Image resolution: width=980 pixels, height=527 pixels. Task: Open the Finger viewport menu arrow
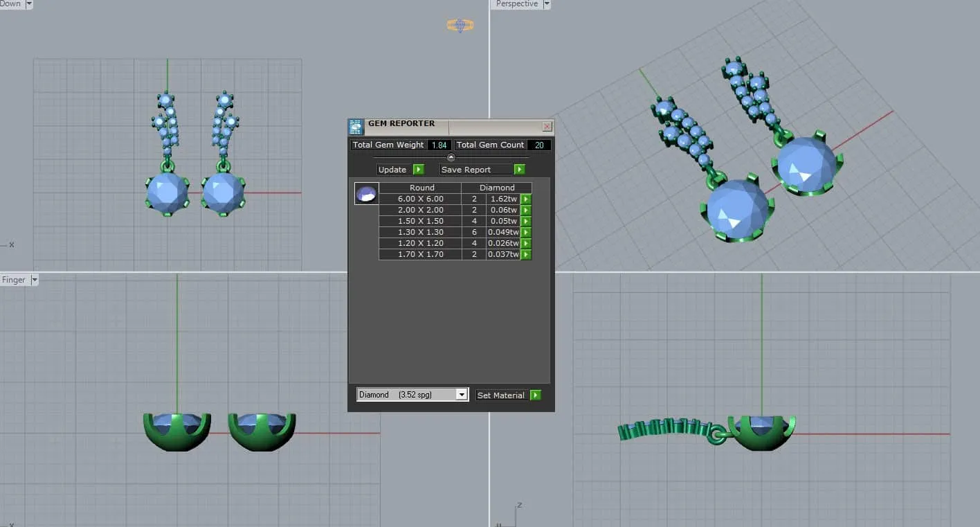[35, 280]
